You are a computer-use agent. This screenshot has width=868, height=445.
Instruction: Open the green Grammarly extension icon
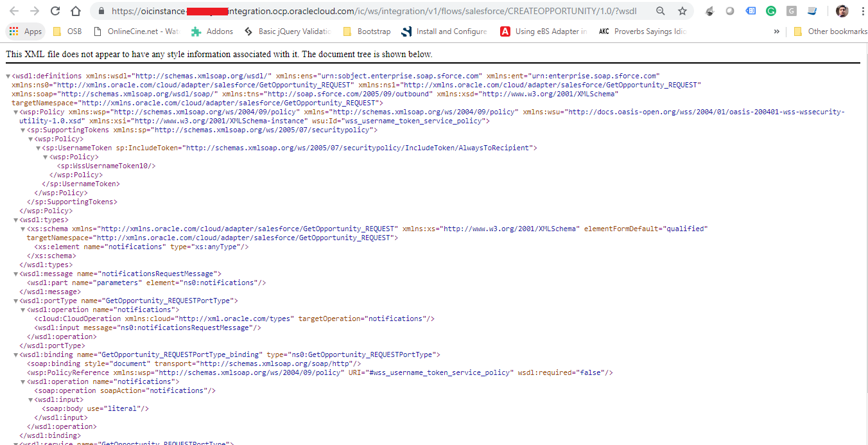click(x=771, y=11)
